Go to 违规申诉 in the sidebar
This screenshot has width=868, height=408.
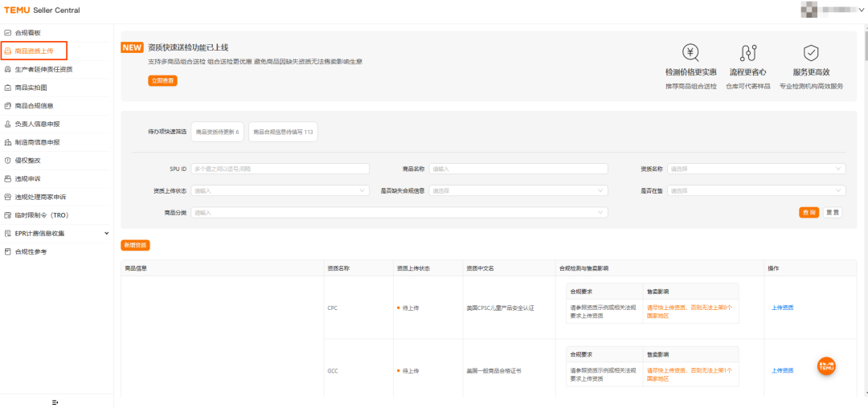pyautogui.click(x=27, y=178)
